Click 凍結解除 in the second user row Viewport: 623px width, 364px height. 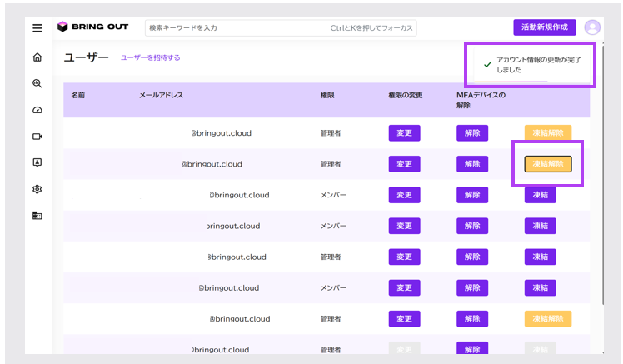[x=548, y=164]
